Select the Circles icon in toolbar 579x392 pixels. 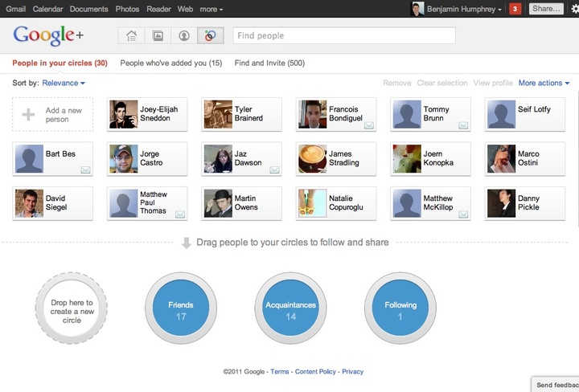[x=211, y=36]
